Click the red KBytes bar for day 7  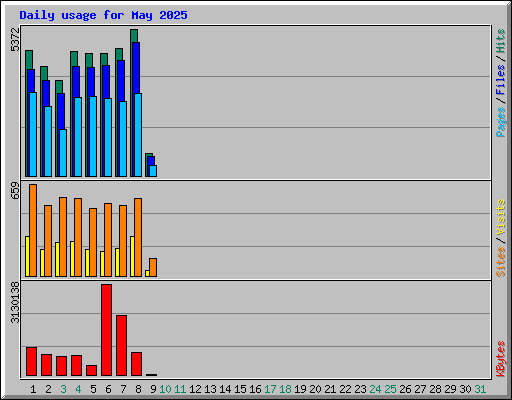click(122, 345)
